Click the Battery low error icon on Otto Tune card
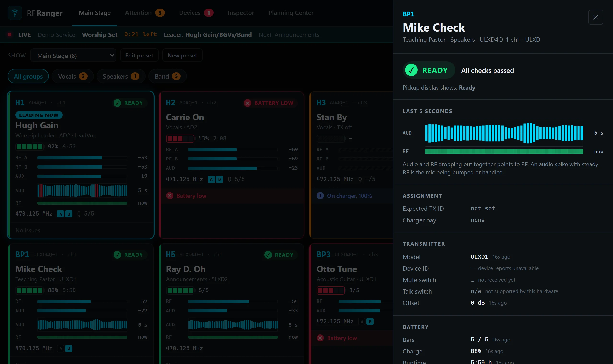 pyautogui.click(x=320, y=338)
